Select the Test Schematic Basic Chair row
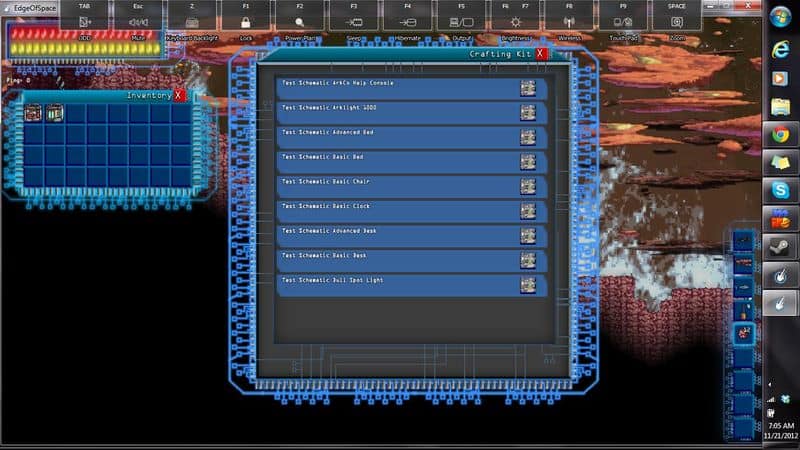The width and height of the screenshot is (800, 450). pos(412,187)
